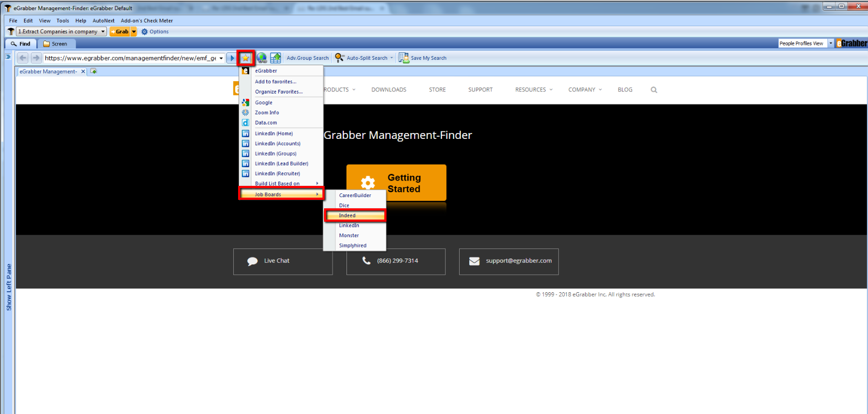This screenshot has width=868, height=414.
Task: Click the LinkedIn (Recruiter) icon
Action: click(246, 174)
